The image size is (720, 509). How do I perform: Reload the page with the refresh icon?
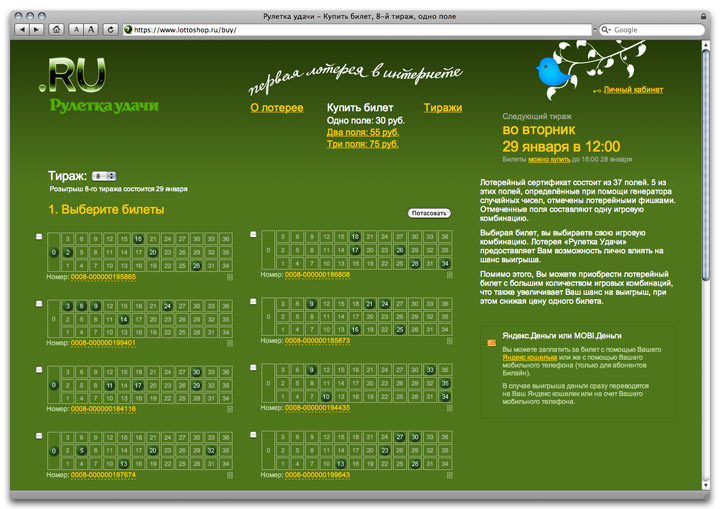111,30
